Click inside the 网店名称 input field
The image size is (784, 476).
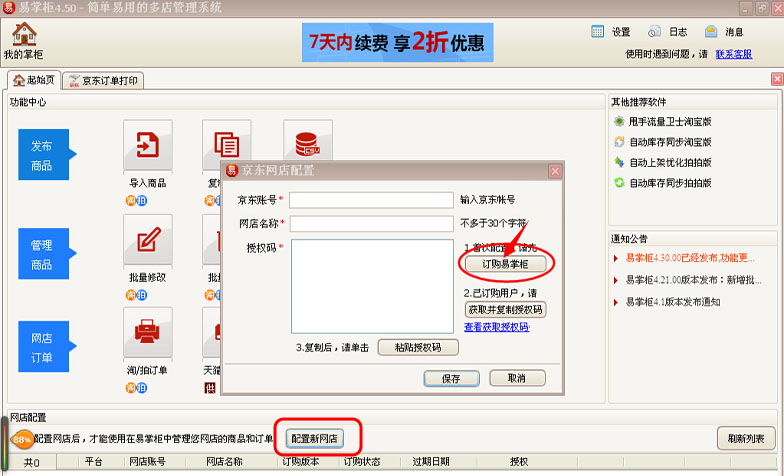coord(372,224)
